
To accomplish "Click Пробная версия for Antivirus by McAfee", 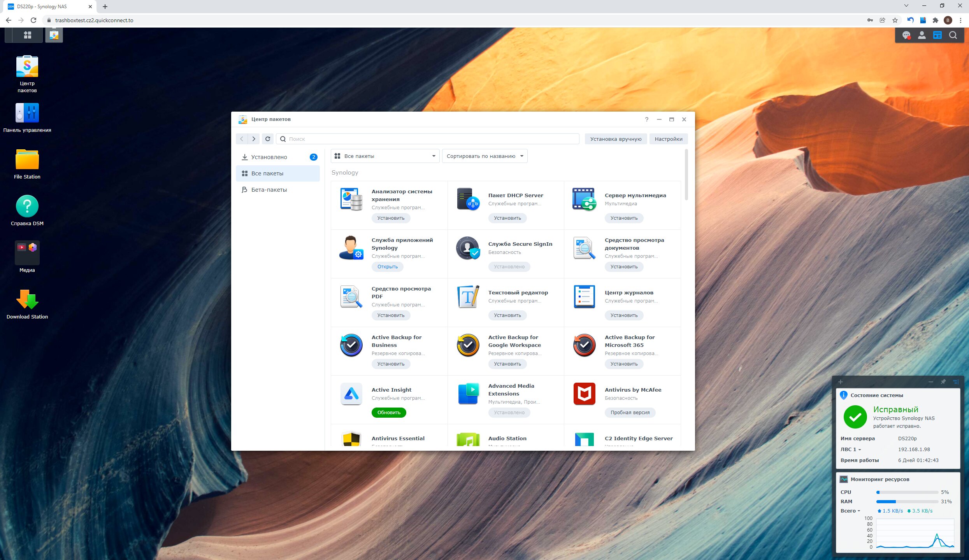I will tap(630, 413).
